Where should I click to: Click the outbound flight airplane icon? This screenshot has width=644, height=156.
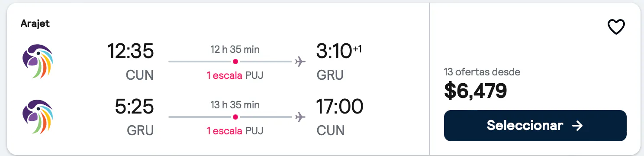300,62
